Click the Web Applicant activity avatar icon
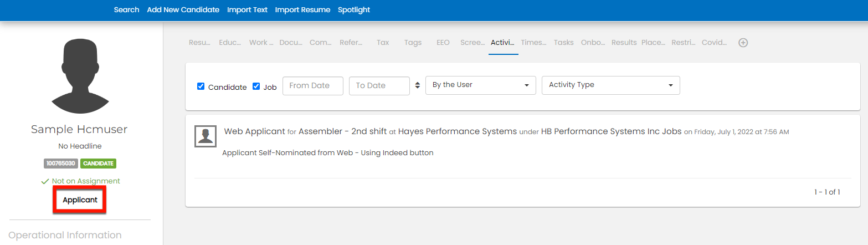 [206, 136]
